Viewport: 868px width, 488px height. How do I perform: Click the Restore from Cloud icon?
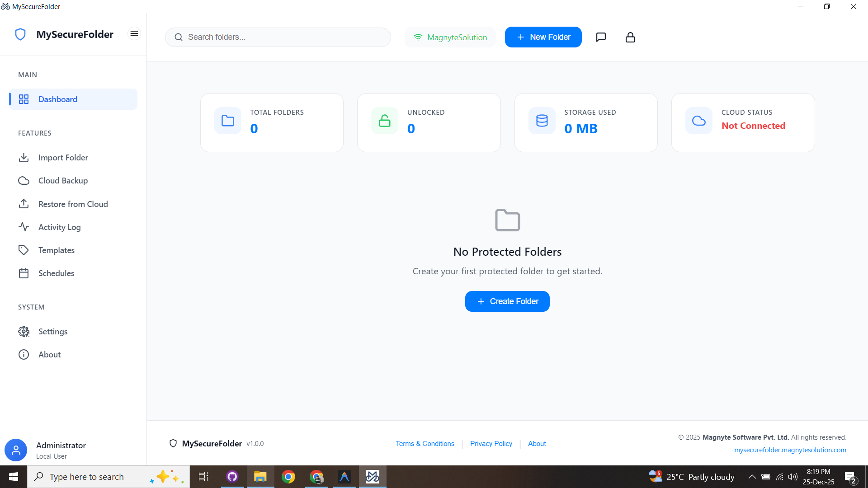24,204
